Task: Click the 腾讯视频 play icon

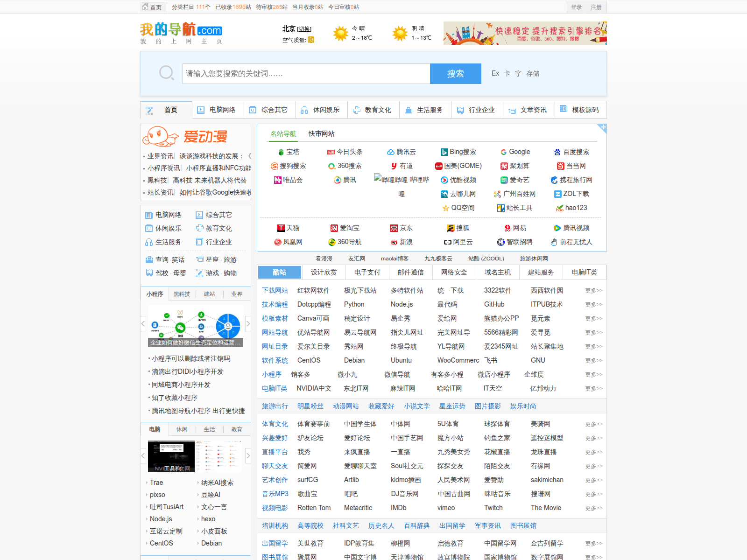Action: 557,228
